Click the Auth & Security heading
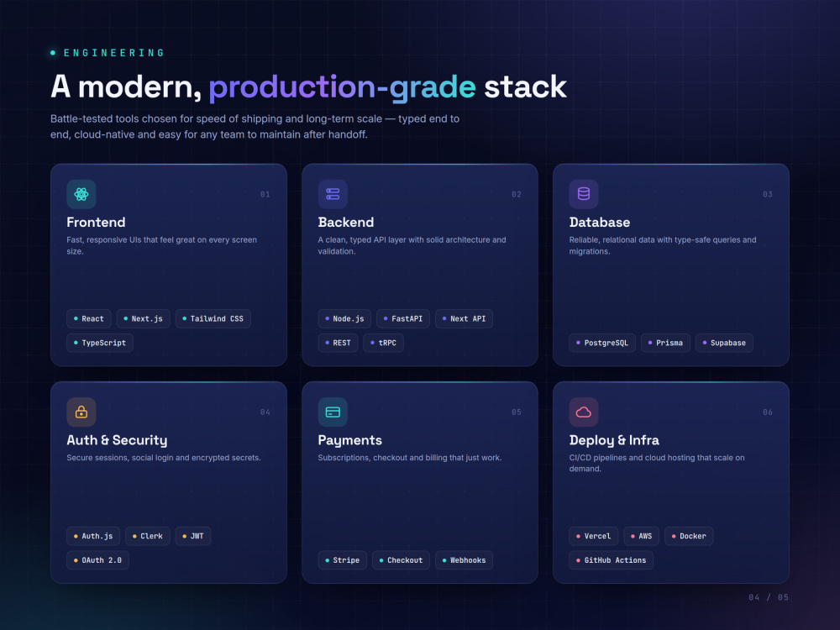The width and height of the screenshot is (840, 630). 117,440
